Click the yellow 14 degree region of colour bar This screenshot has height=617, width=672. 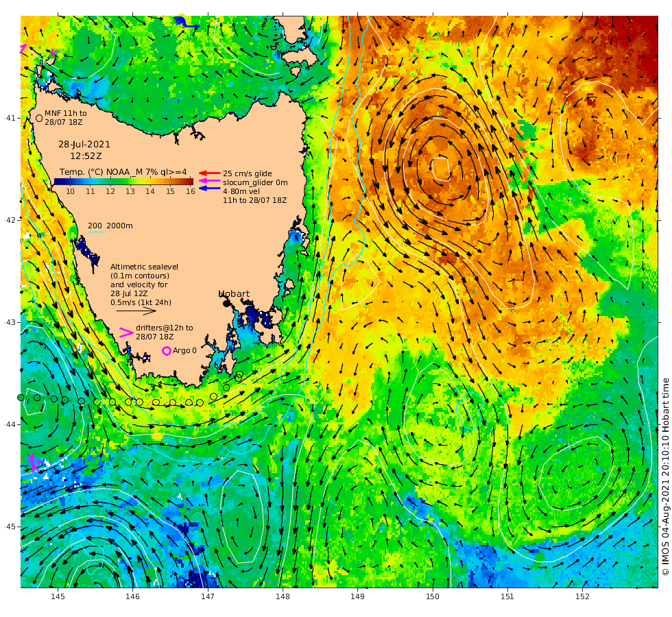150,182
